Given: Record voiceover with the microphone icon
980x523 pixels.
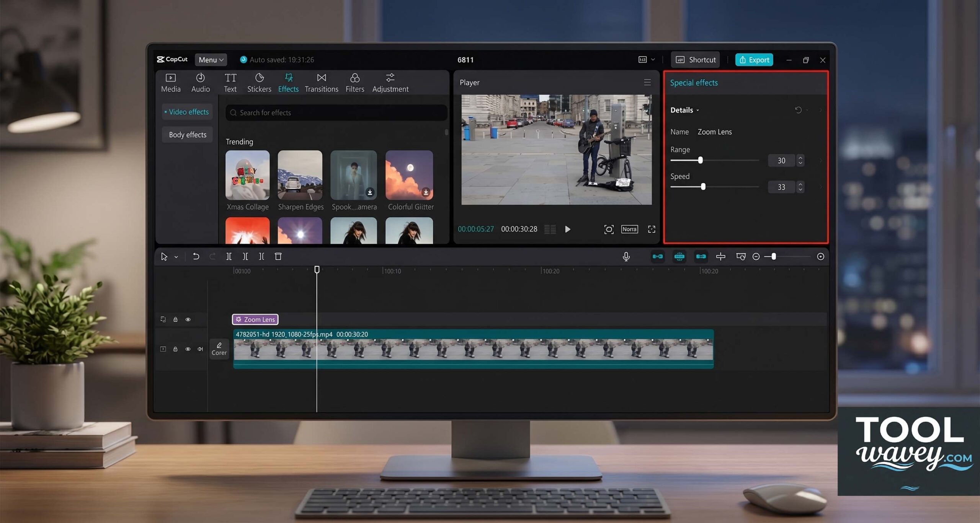Looking at the screenshot, I should (626, 256).
